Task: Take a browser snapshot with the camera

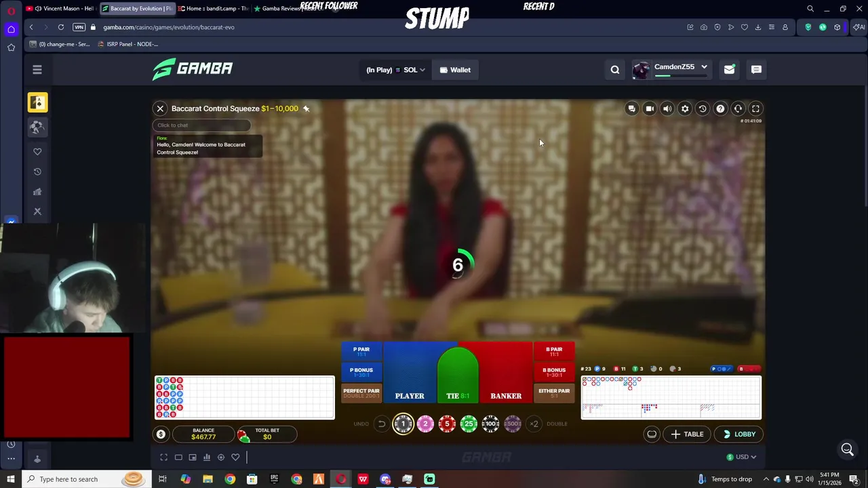Action: pyautogui.click(x=704, y=27)
